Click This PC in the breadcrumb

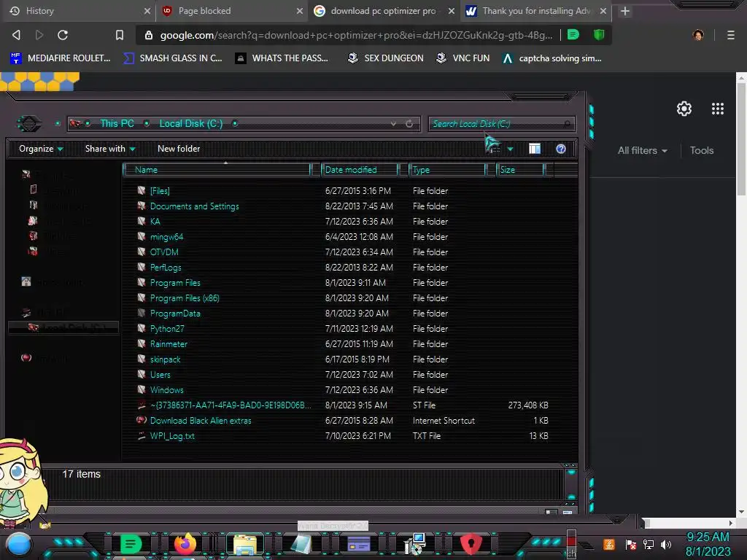coord(117,123)
